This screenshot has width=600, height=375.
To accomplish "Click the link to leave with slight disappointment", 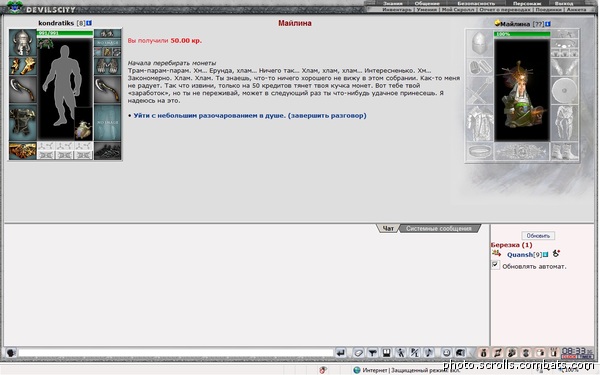I will 249,115.
